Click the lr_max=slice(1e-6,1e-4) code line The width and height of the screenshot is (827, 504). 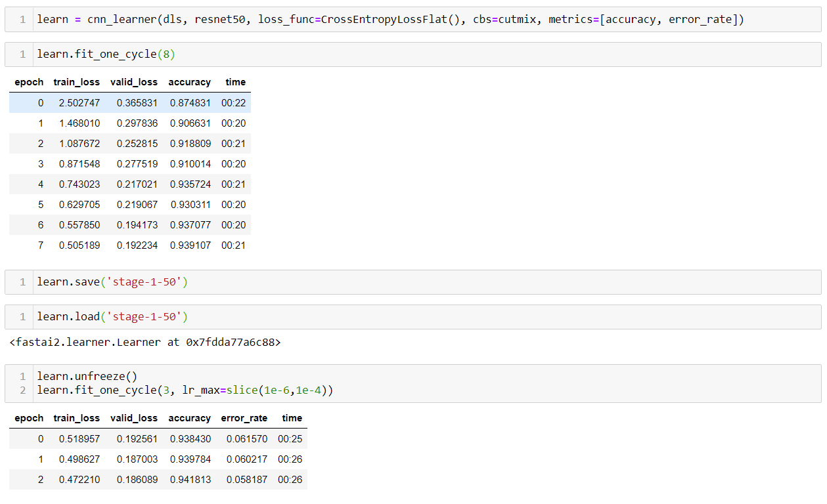[x=185, y=390]
